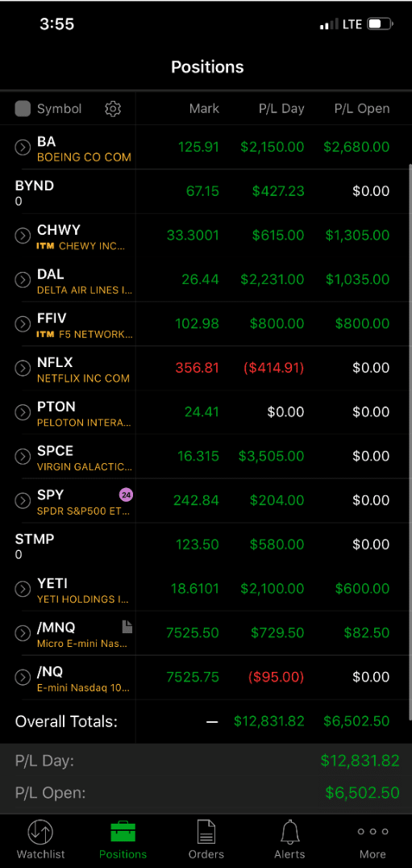
Task: Select the BYND position row
Action: coord(206,191)
